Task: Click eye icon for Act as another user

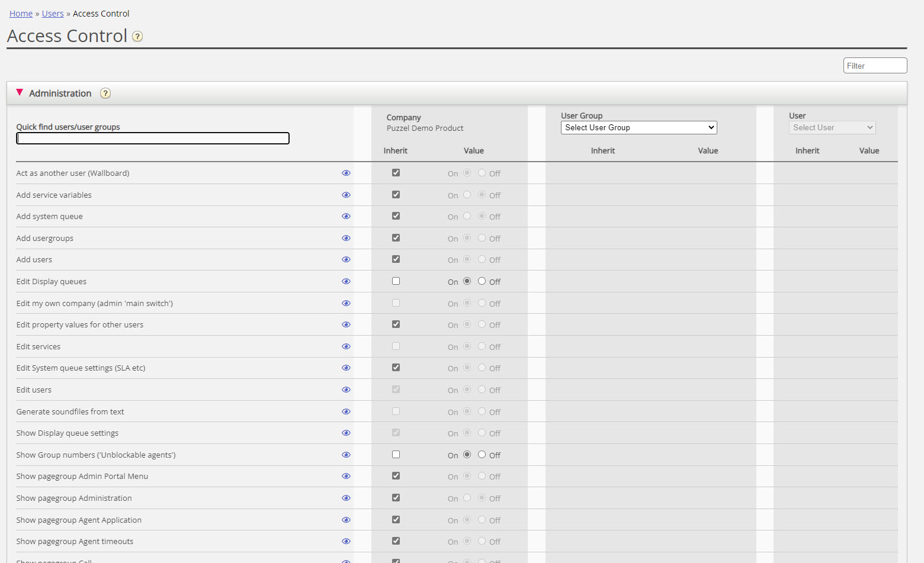Action: click(346, 173)
